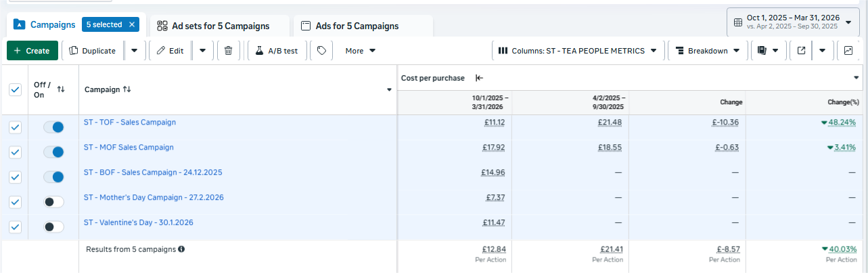Sort by Off / On column arrows
The width and height of the screenshot is (868, 273).
pyautogui.click(x=61, y=89)
